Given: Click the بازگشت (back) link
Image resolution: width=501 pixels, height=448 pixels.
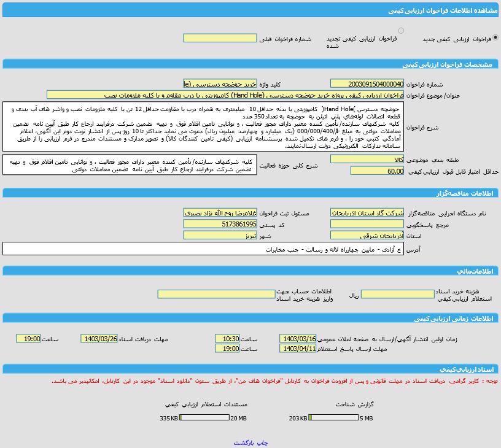Looking at the screenshot, I should (x=244, y=442).
